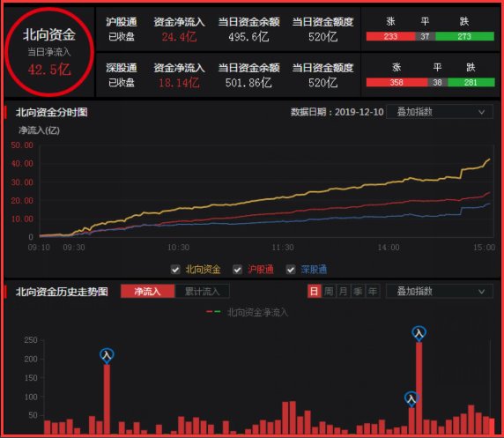Click the chevron arrow of the lower 叠加指数 box
The height and width of the screenshot is (438, 504).
coord(481,292)
